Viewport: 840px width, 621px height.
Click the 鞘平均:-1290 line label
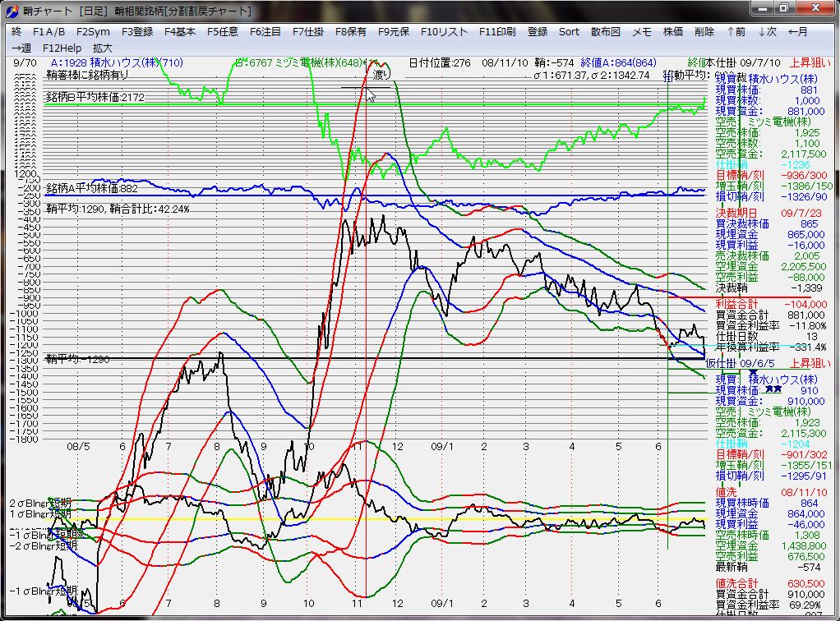pos(78,359)
